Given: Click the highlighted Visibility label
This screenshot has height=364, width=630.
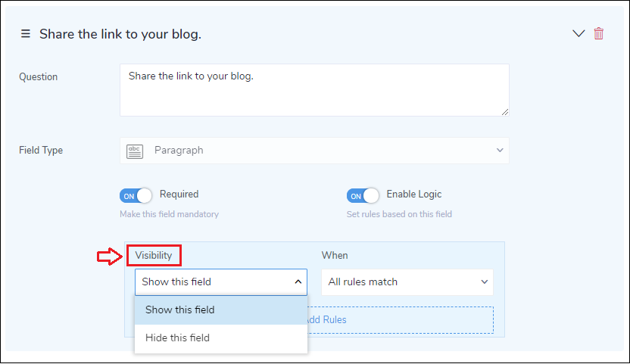Looking at the screenshot, I should click(x=154, y=256).
